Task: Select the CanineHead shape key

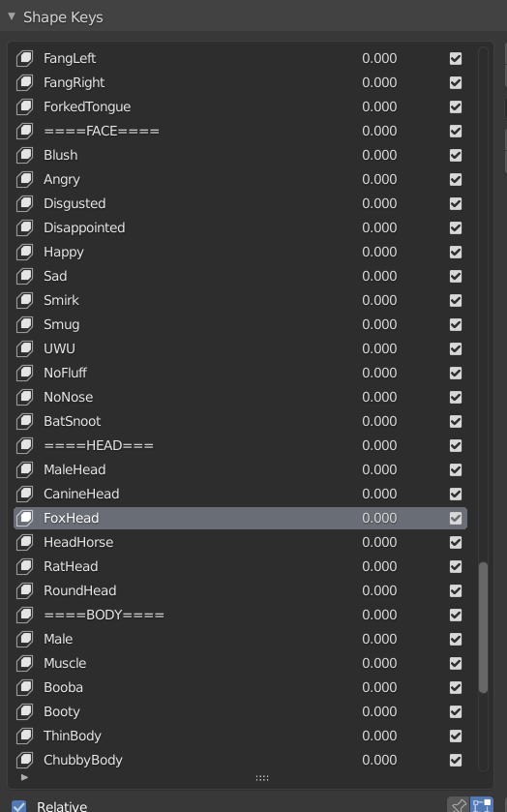Action: (240, 494)
